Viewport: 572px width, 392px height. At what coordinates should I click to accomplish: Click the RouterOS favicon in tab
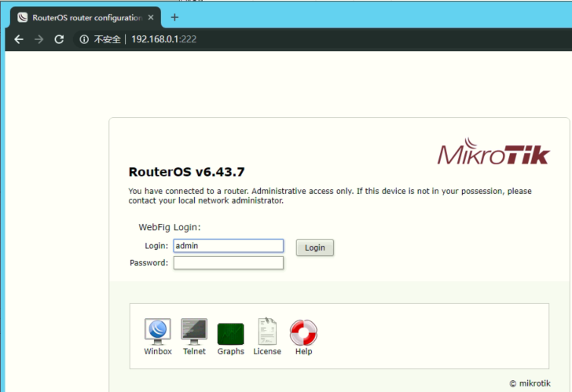click(23, 17)
